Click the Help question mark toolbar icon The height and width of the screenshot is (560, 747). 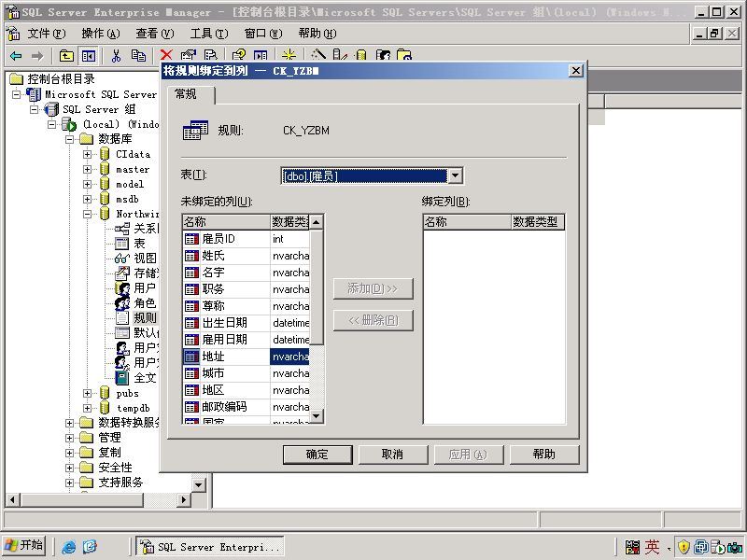click(239, 55)
